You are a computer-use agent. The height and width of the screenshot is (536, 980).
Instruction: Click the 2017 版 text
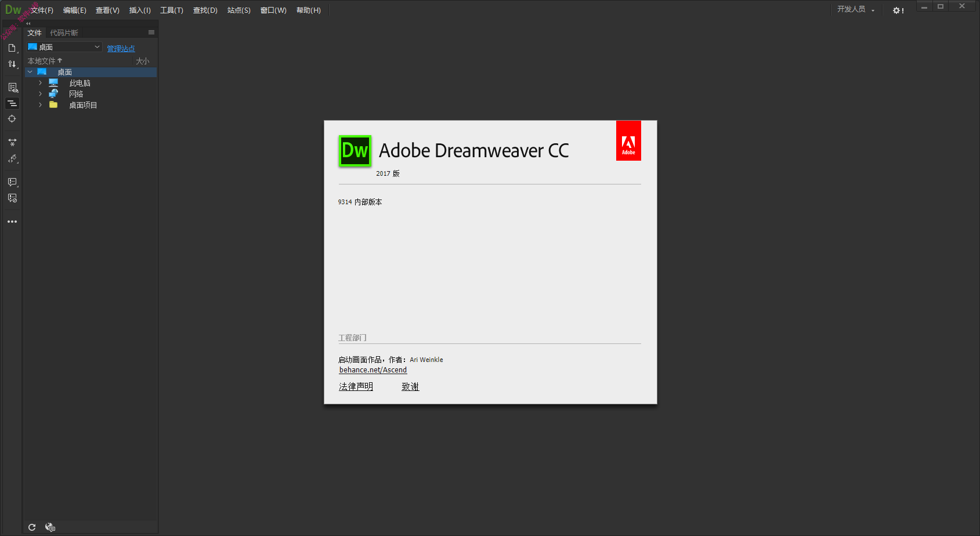388,173
